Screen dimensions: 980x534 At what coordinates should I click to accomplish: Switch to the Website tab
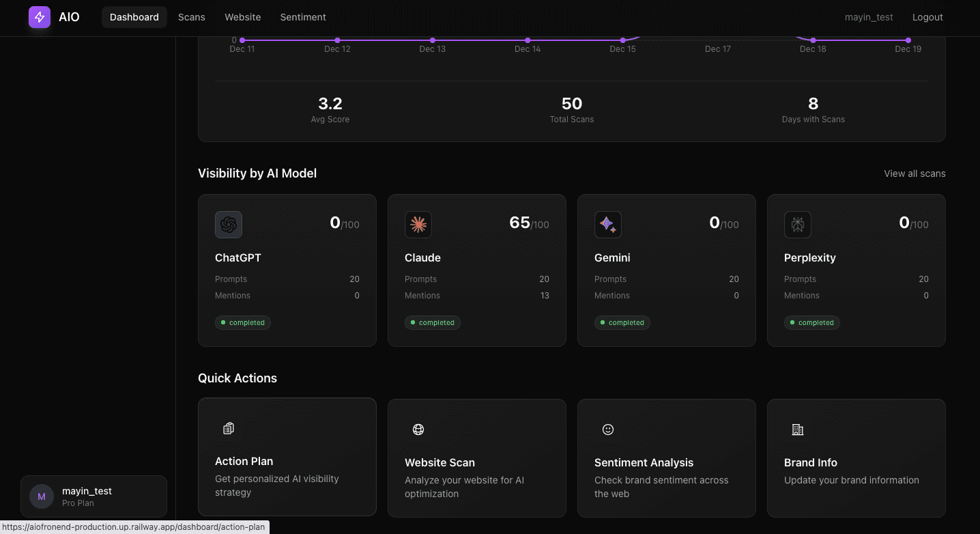tap(242, 17)
